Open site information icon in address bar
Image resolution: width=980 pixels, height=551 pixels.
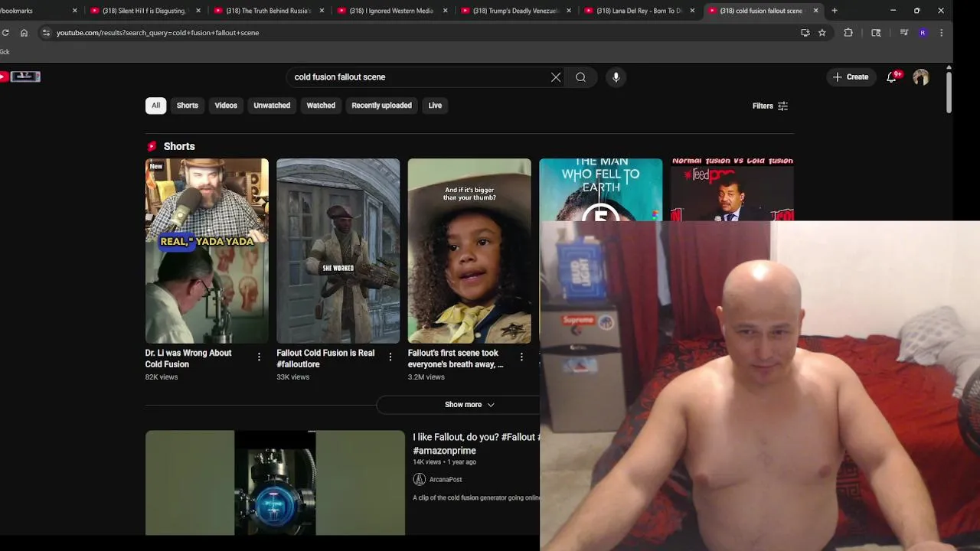(x=46, y=33)
